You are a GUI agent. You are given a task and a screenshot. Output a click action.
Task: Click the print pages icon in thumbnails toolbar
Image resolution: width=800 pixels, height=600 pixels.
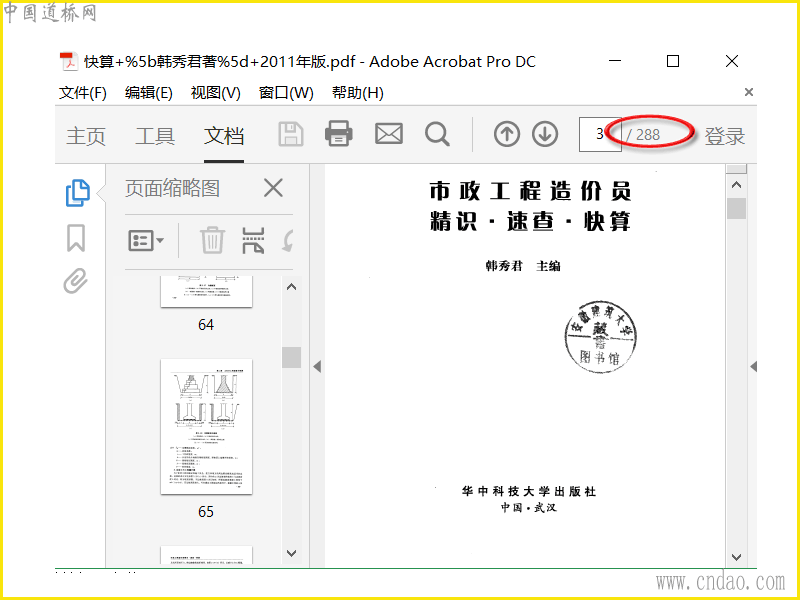point(253,240)
